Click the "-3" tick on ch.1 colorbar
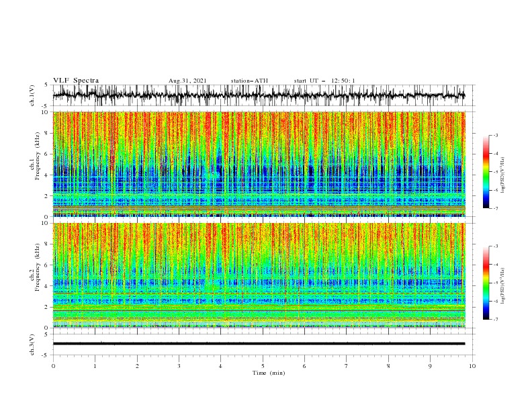 495,135
